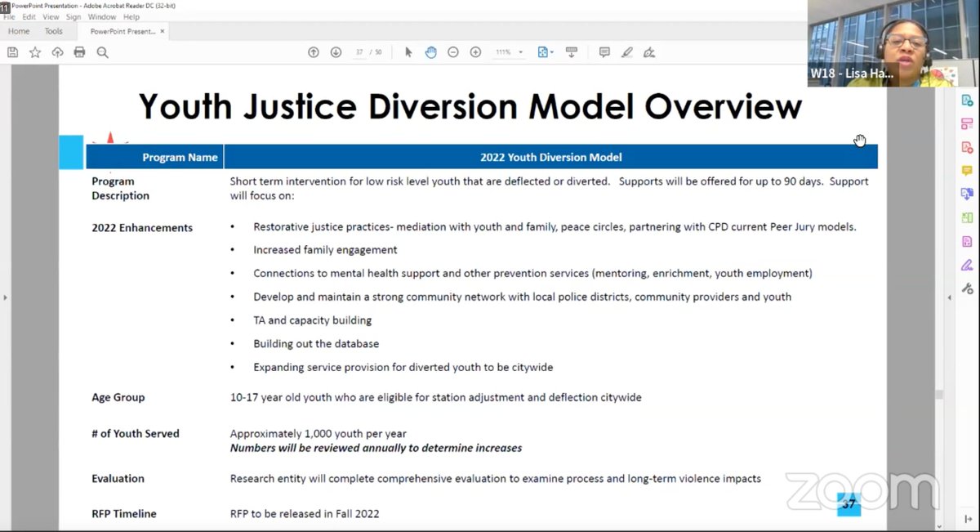Open Comment sidebar tool

(967, 171)
